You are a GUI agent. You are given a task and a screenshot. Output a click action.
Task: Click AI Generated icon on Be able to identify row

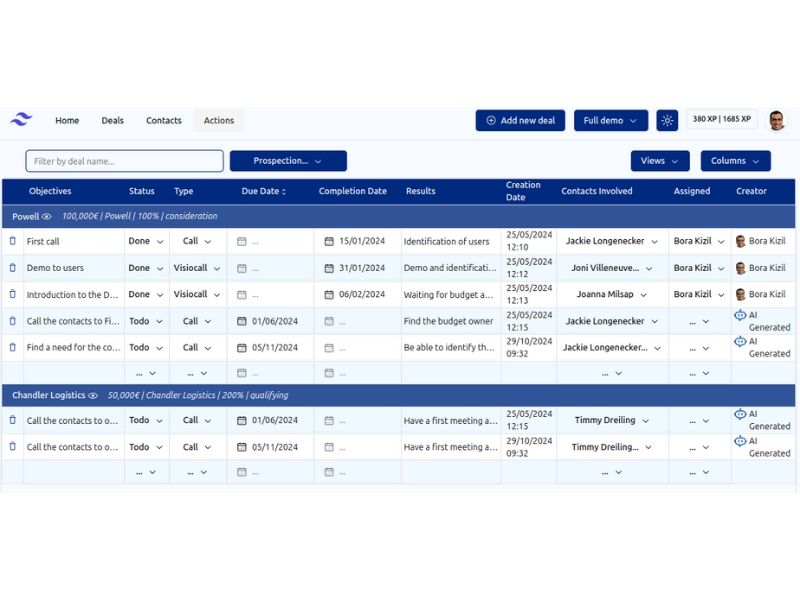740,341
